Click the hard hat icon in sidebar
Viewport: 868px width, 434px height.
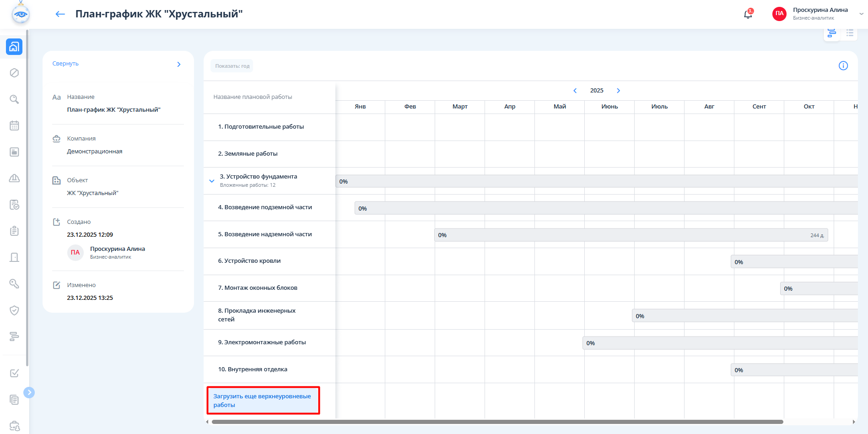pyautogui.click(x=14, y=178)
